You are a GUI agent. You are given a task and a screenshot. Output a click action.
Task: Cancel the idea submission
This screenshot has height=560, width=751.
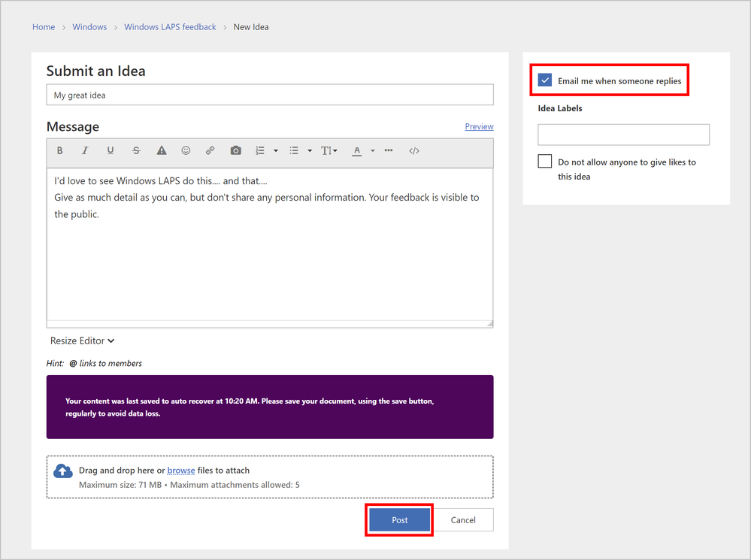[463, 519]
